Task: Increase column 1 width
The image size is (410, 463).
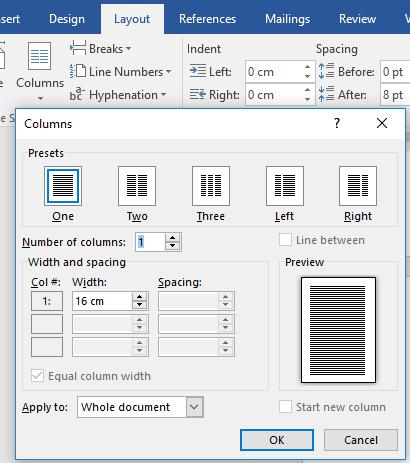Action: (139, 297)
